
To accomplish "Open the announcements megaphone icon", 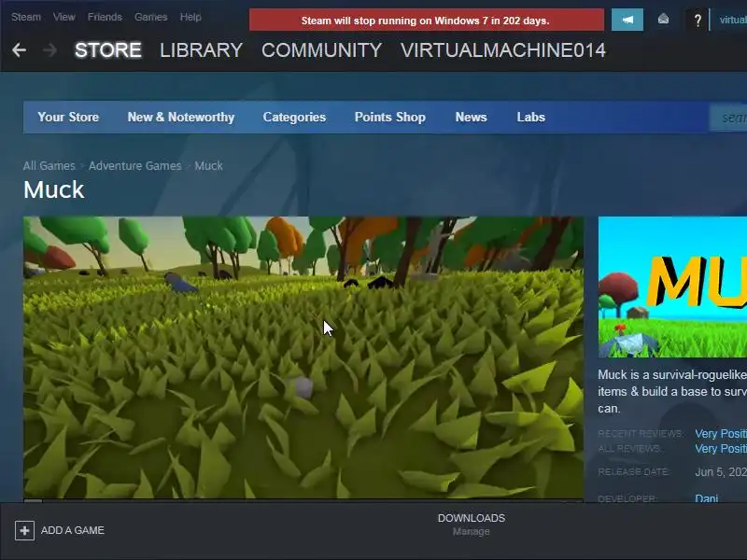I will 627,20.
